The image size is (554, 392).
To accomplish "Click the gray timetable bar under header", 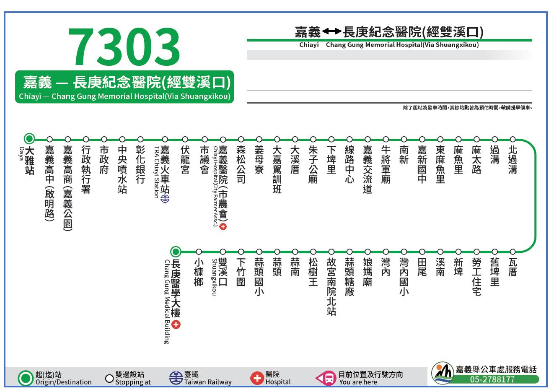I will (389, 55).
